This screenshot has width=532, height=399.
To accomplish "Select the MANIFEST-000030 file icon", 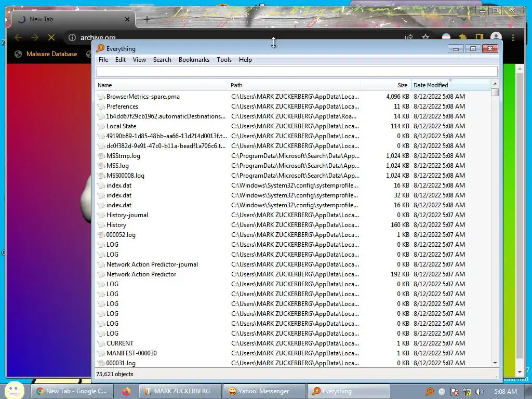I will 101,353.
